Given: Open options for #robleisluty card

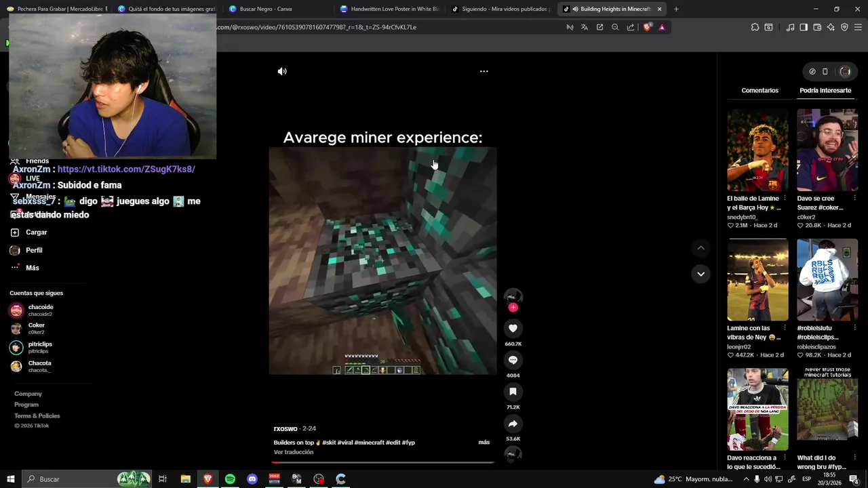Looking at the screenshot, I should point(854,328).
